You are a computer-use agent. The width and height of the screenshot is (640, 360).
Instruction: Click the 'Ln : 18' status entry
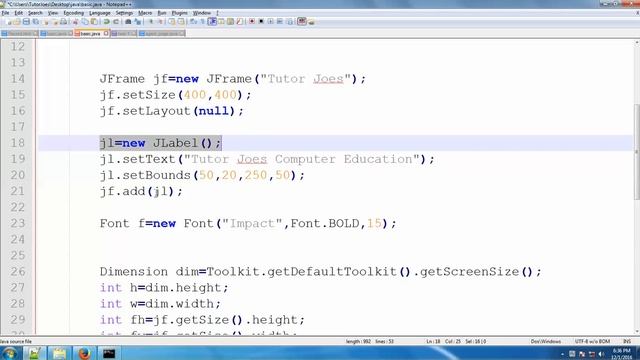pyautogui.click(x=433, y=341)
